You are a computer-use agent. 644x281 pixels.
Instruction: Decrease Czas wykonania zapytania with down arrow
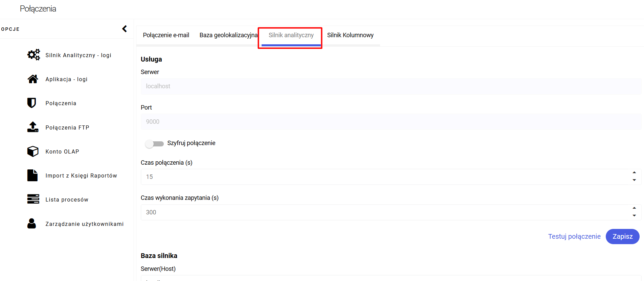(634, 216)
